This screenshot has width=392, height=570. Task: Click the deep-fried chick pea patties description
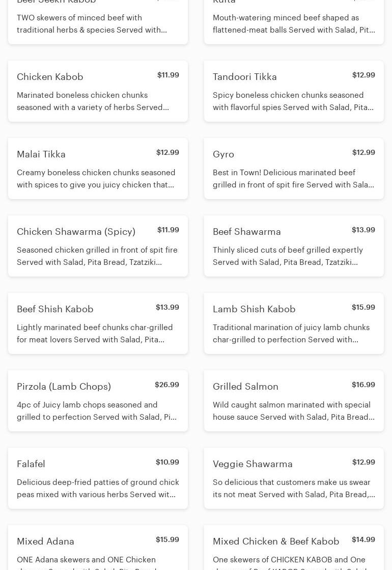pyautogui.click(x=98, y=488)
